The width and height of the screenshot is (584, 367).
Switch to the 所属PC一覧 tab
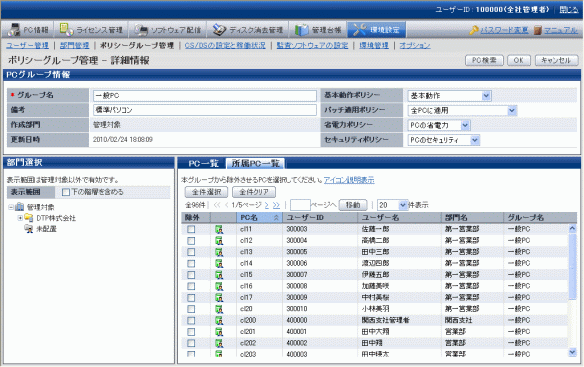tap(256, 164)
